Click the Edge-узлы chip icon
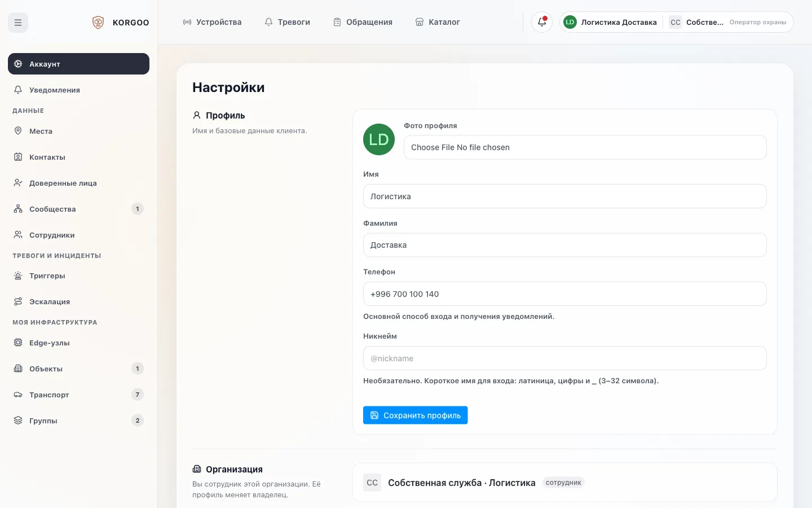The height and width of the screenshot is (508, 812). pos(18,343)
